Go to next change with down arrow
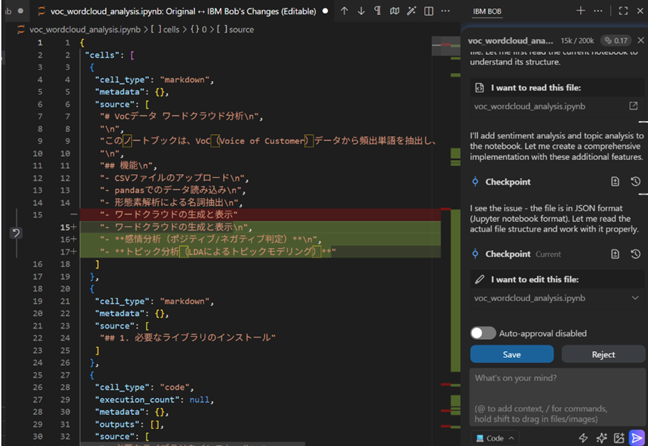 pos(361,11)
